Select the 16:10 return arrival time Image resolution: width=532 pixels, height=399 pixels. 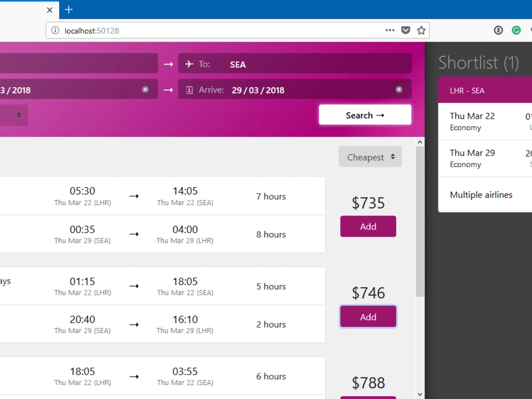(185, 319)
